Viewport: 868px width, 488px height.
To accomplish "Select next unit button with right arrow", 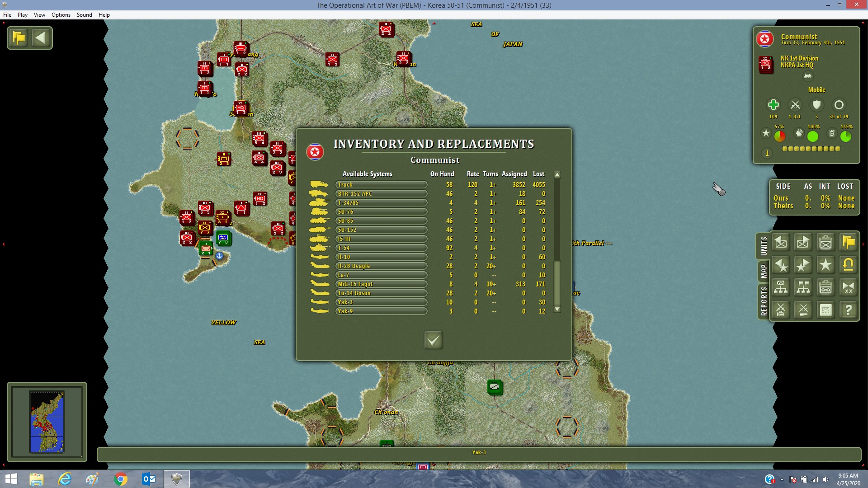I will coord(803,243).
